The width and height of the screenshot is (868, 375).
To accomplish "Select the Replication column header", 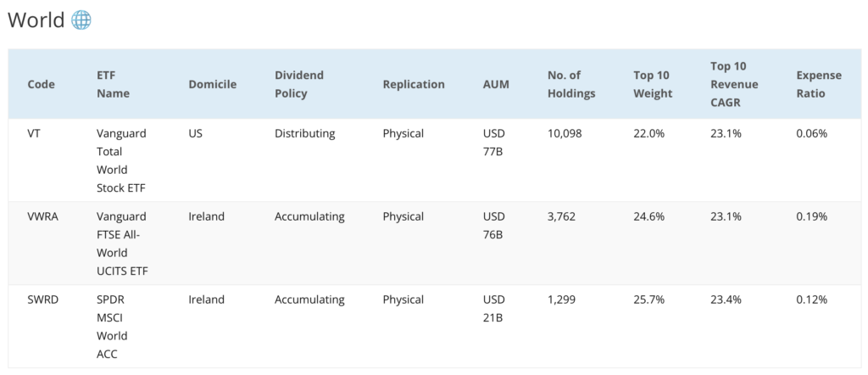I will click(x=414, y=84).
